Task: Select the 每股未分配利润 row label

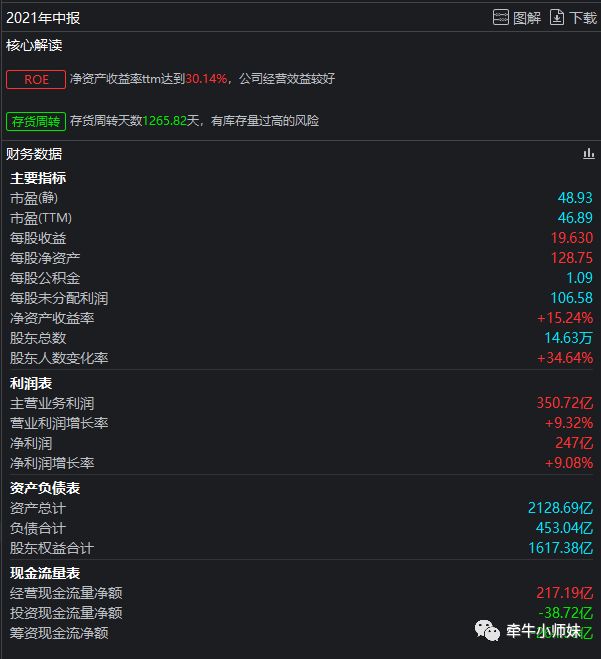Action: 59,298
